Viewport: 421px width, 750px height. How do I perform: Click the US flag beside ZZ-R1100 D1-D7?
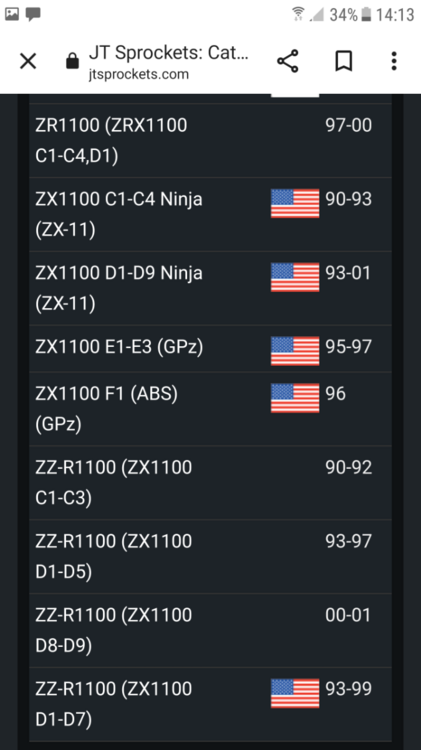click(295, 693)
